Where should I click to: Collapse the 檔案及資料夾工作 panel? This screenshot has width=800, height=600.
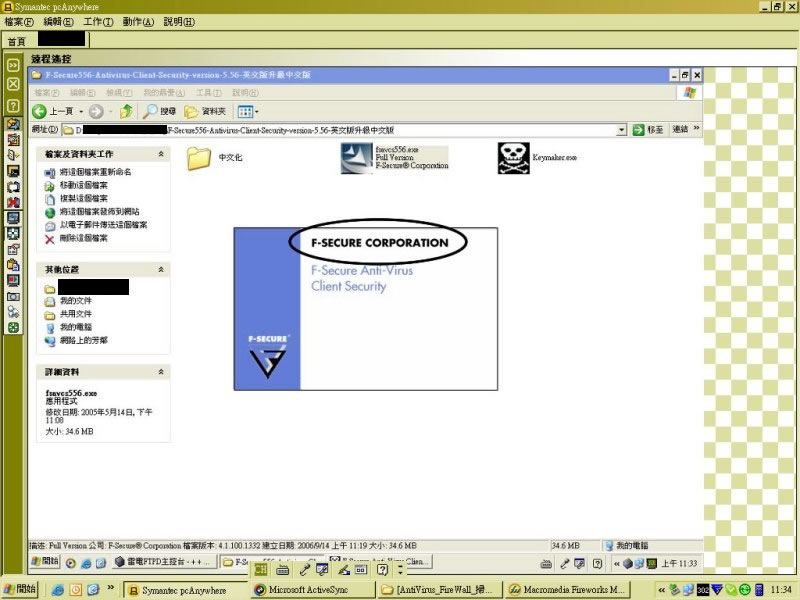coord(161,154)
